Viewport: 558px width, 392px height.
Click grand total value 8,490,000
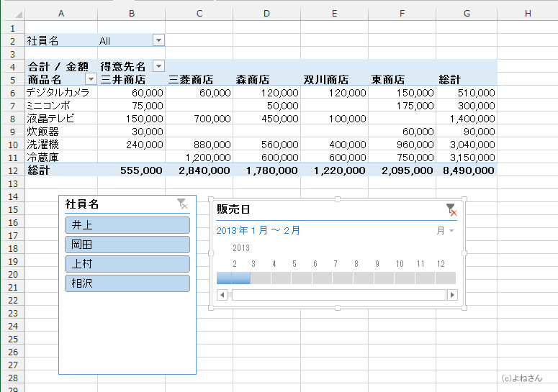tap(468, 170)
